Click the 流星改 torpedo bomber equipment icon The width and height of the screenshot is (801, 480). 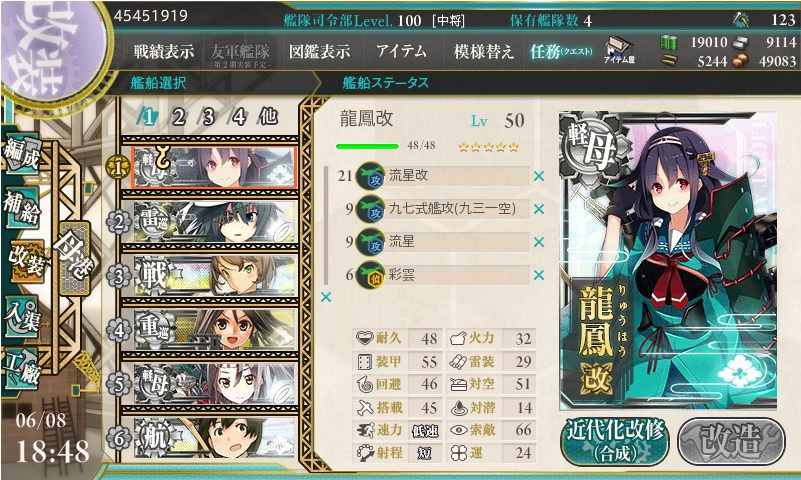(x=370, y=176)
